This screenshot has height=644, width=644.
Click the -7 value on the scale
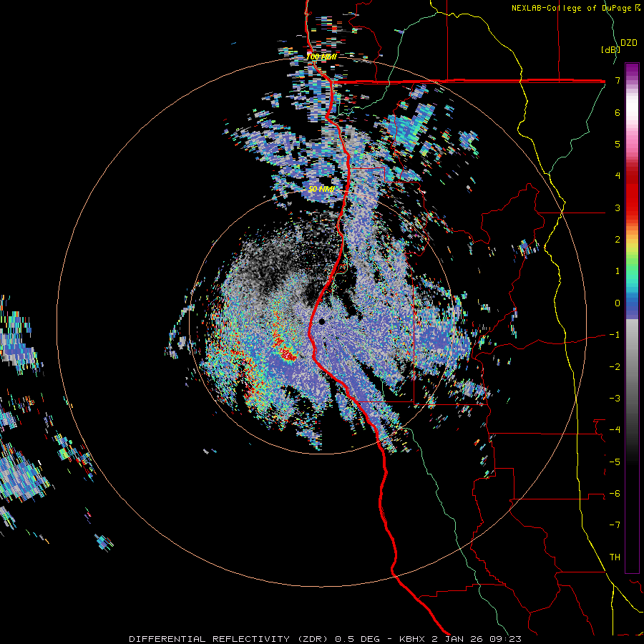[x=615, y=525]
